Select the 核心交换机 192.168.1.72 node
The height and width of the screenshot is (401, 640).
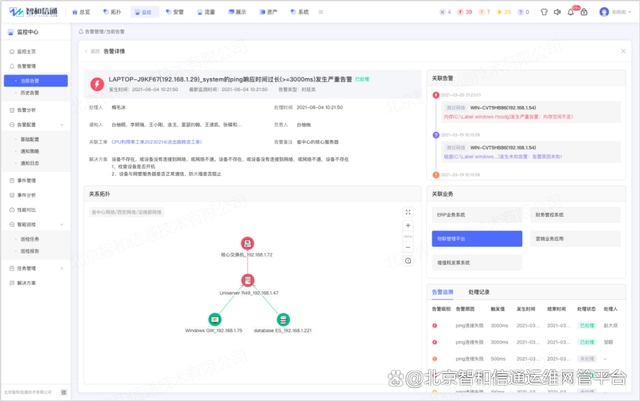[x=247, y=244]
